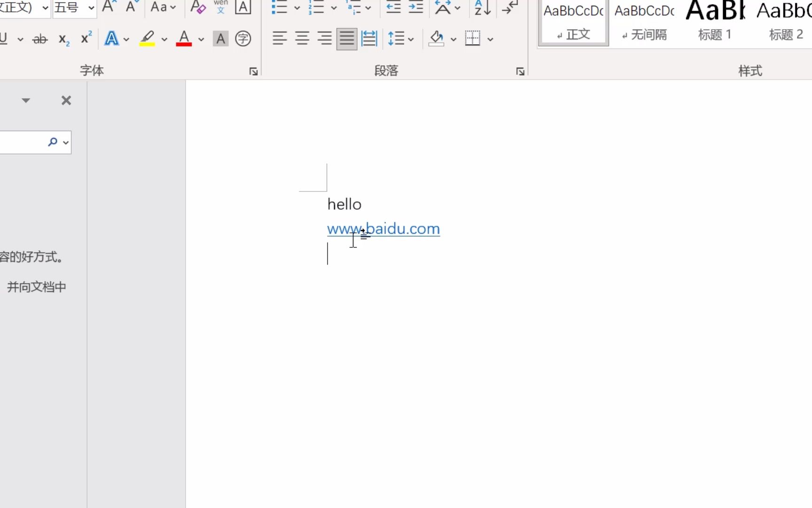Click the multilevel list icon

pyautogui.click(x=353, y=7)
